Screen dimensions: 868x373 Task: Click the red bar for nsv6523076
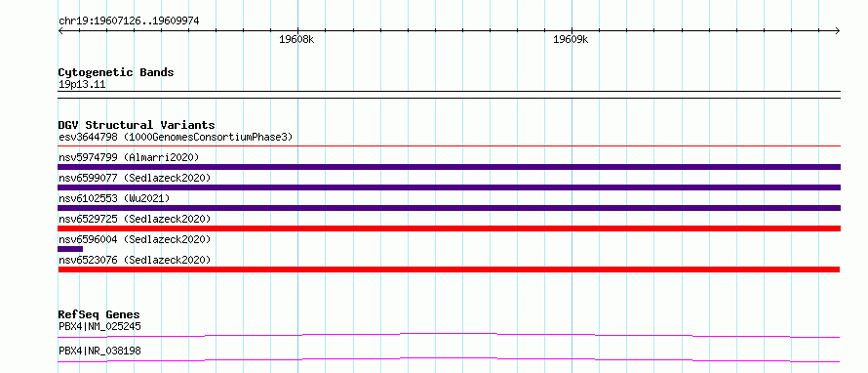point(449,269)
